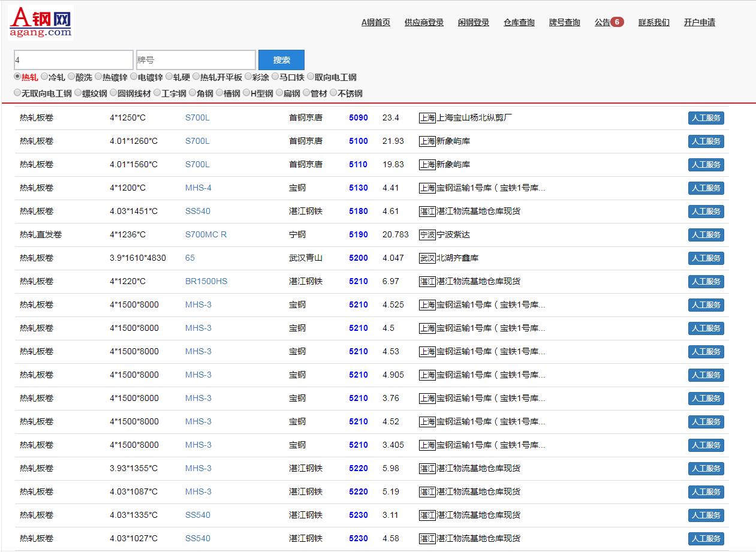Open the announcements badge showing 6
Image resolution: width=756 pixels, height=552 pixels.
click(x=617, y=22)
